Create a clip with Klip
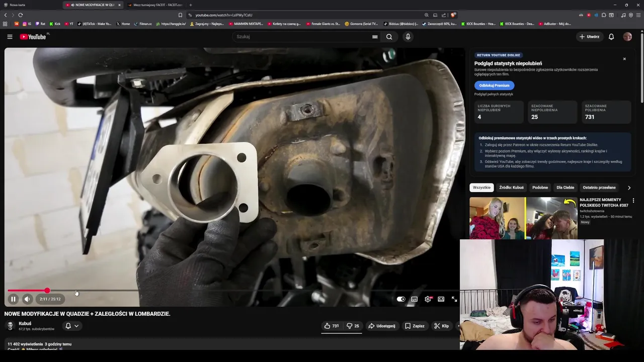This screenshot has height=362, width=644. click(x=441, y=326)
